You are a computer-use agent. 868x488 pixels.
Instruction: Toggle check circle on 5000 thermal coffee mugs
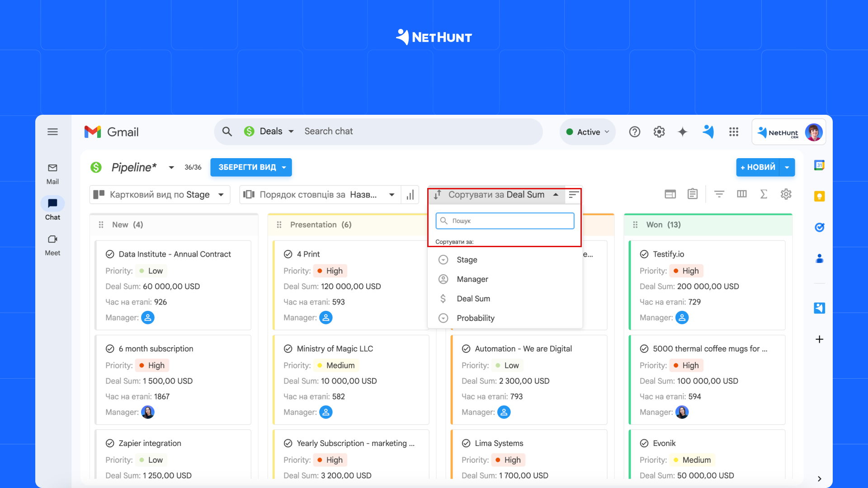644,349
